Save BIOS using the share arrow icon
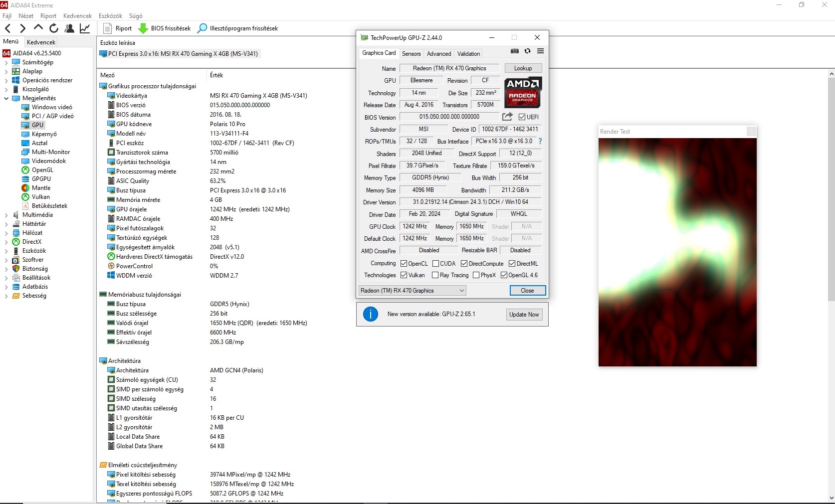 click(507, 117)
